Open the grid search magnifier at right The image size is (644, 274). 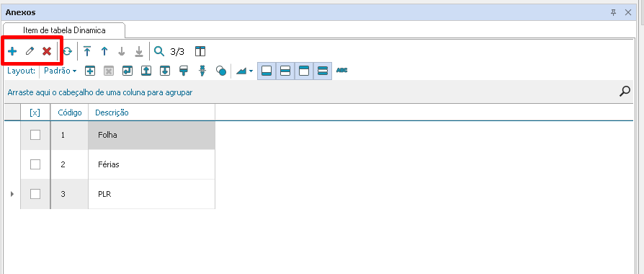click(625, 92)
